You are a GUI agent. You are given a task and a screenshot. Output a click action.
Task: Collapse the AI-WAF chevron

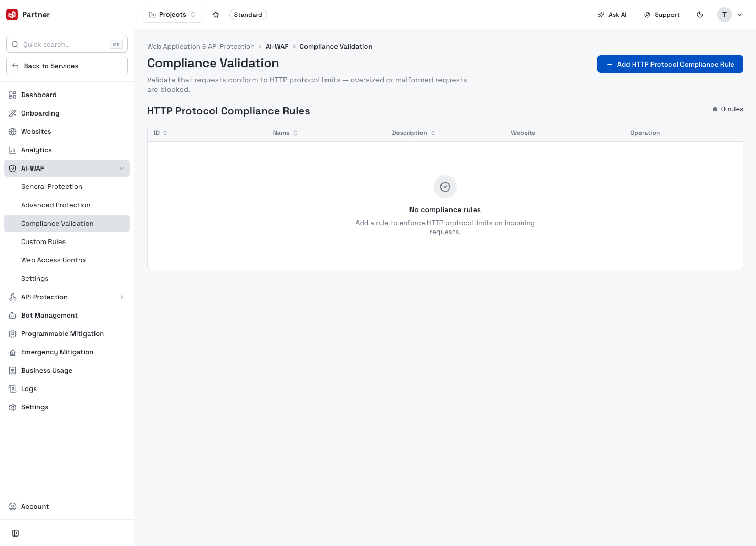122,169
